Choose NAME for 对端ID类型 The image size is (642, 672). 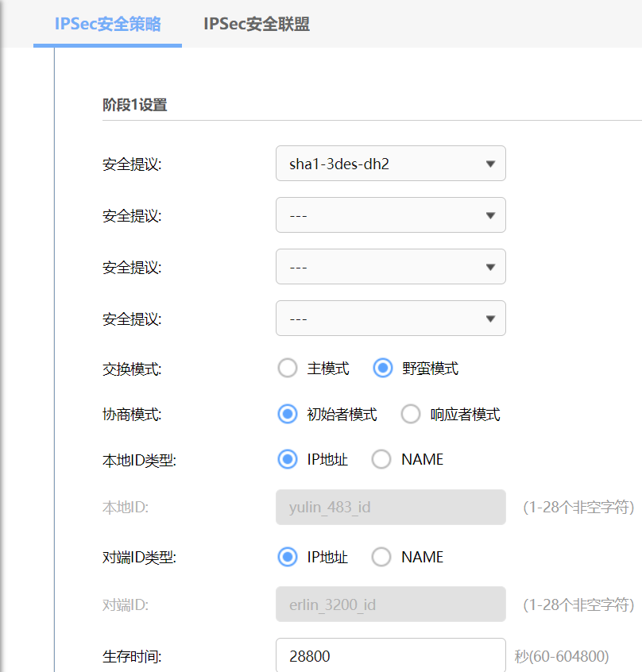(x=382, y=557)
